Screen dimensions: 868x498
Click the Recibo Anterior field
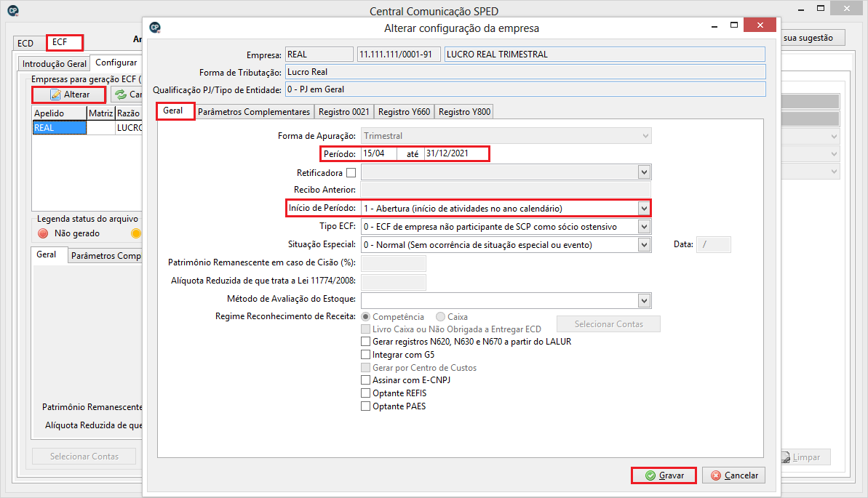pos(506,190)
